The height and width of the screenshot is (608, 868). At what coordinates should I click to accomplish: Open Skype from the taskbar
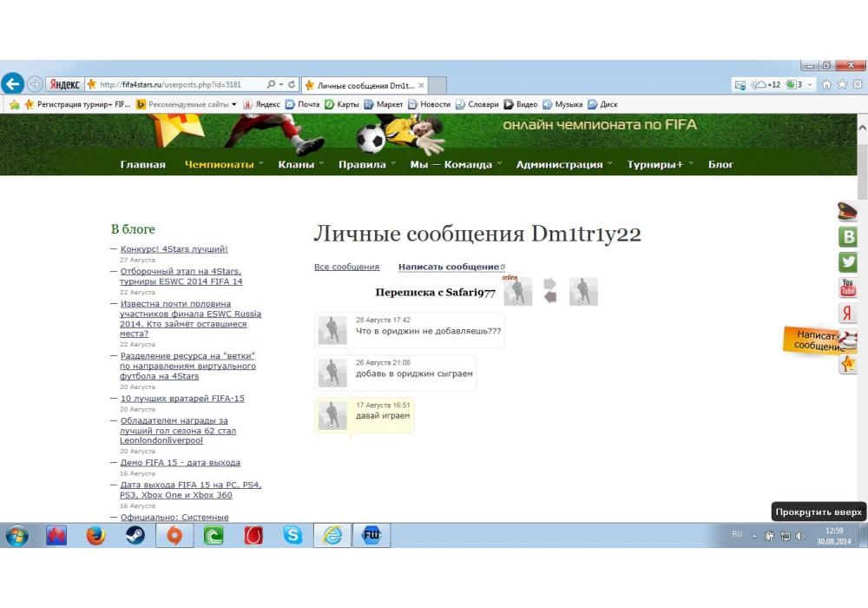pyautogui.click(x=293, y=536)
